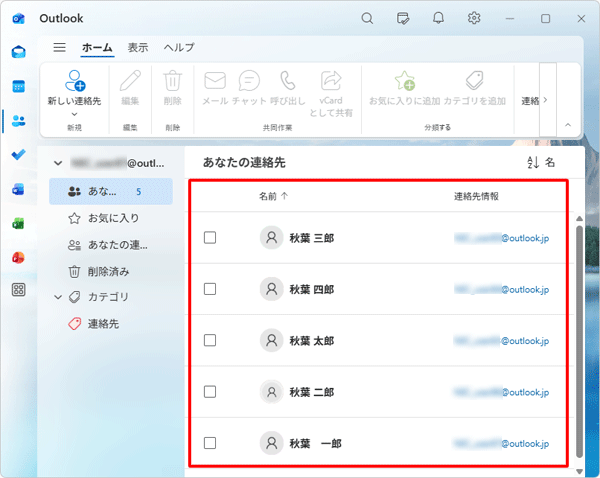600x478 pixels.
Task: Open 秋葉 三郎's email address link
Action: [502, 238]
